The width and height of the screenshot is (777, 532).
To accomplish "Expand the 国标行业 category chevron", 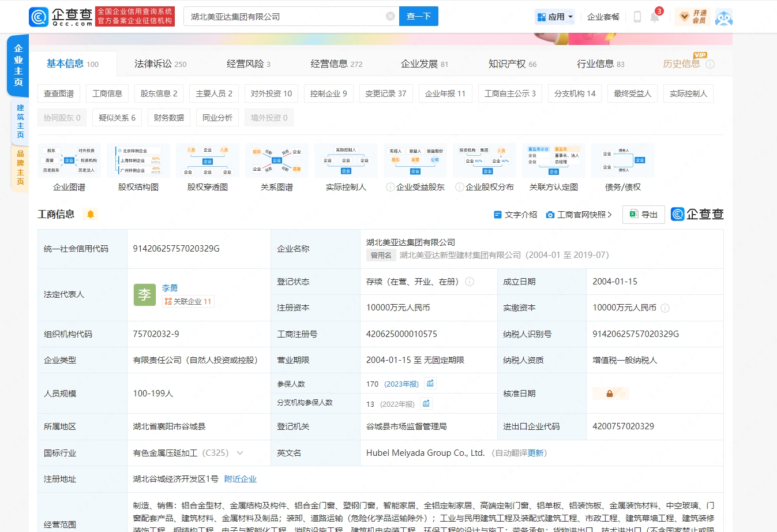I will coord(240,453).
